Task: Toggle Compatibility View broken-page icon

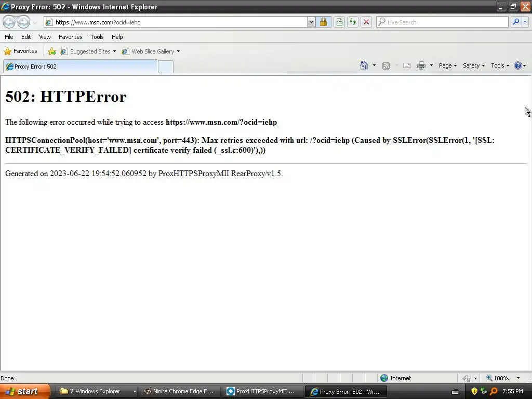Action: tap(339, 22)
